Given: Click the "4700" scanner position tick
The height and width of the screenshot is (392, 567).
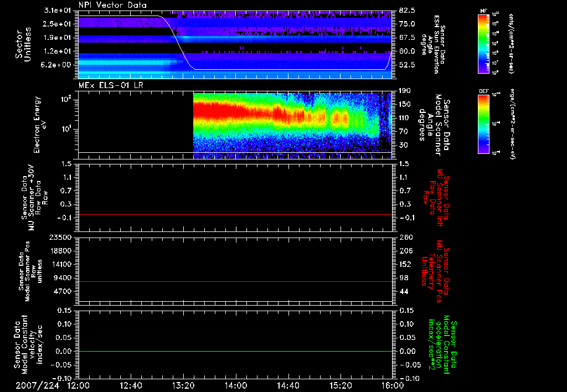Looking at the screenshot, I should [x=63, y=291].
